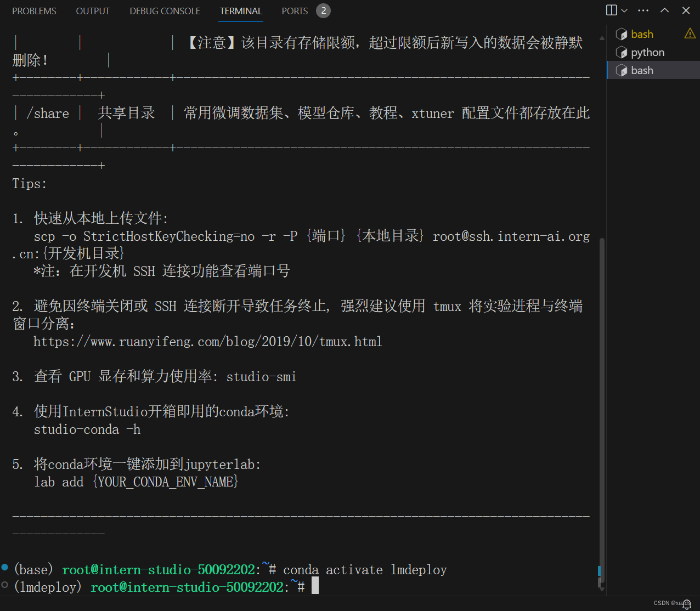The height and width of the screenshot is (611, 700).
Task: Click the warning triangle on the bash session
Action: (x=690, y=33)
